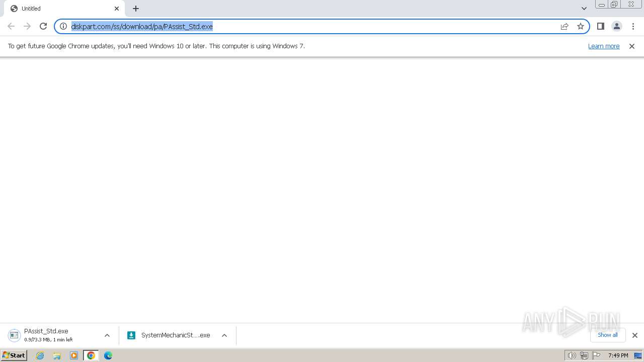View site information icon in address bar
The image size is (644, 362).
[x=63, y=26]
